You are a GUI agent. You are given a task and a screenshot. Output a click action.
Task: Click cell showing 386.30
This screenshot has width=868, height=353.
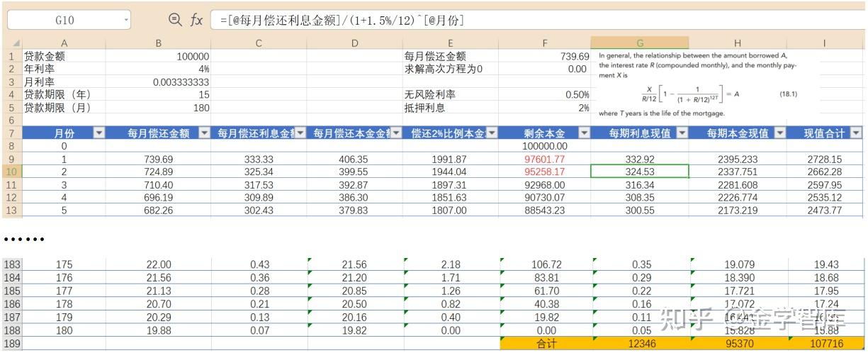click(x=354, y=197)
